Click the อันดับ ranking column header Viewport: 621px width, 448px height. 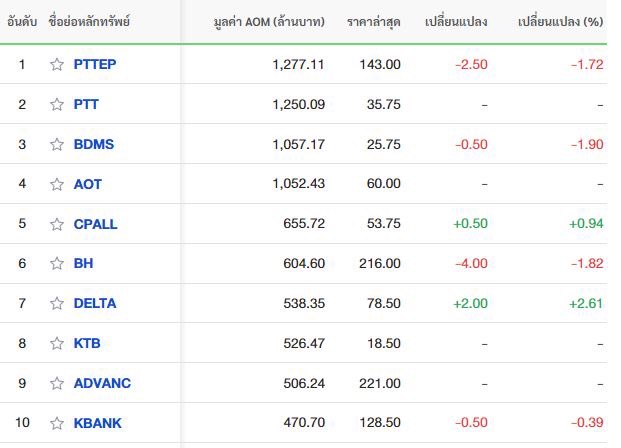pyautogui.click(x=22, y=21)
